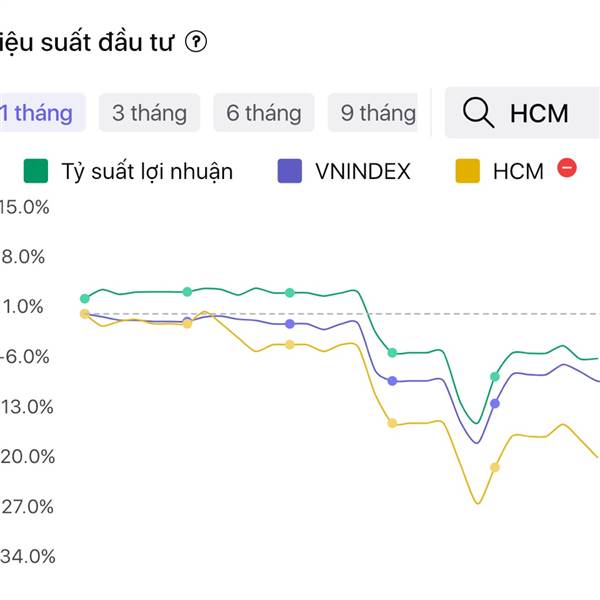Toggle the yellow HCM legend swatch
The height and width of the screenshot is (600, 600).
pos(468,171)
